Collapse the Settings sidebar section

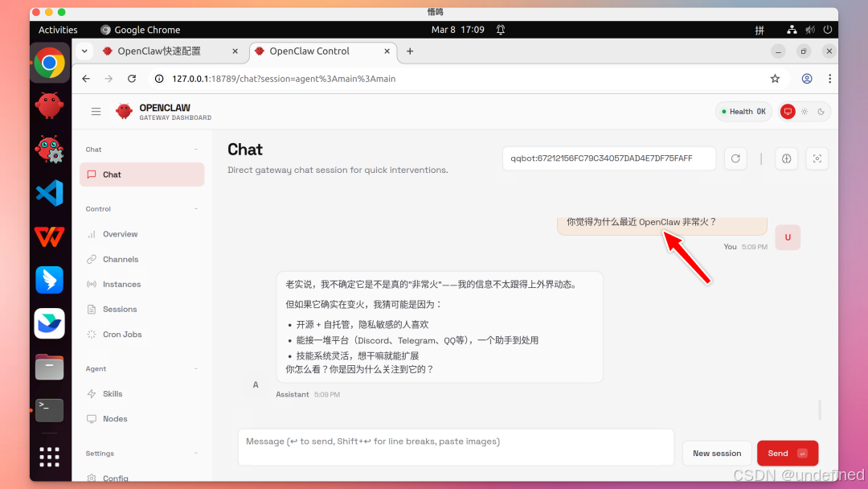(x=196, y=454)
